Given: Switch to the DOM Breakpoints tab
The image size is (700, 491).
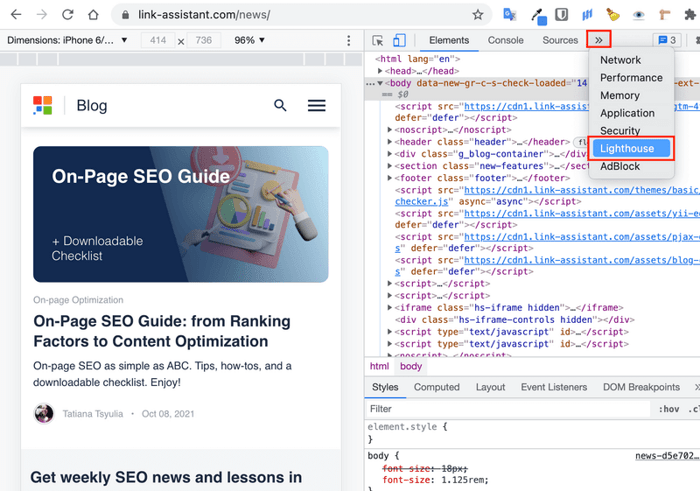Looking at the screenshot, I should pos(641,387).
